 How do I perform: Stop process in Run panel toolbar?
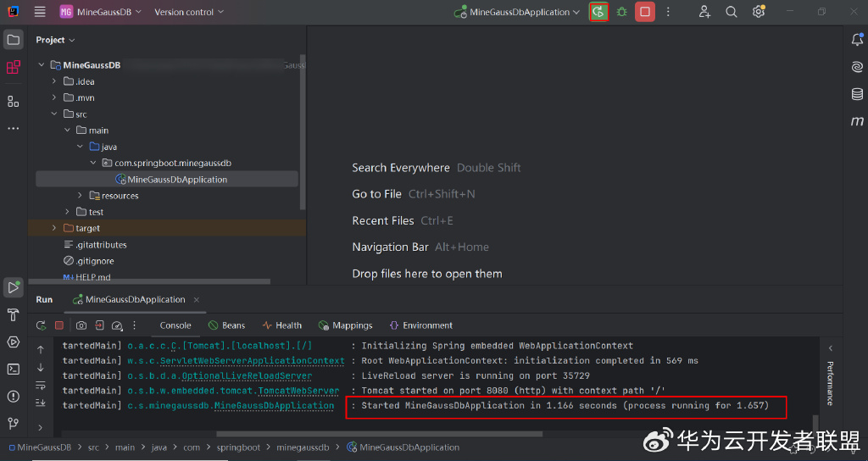(59, 325)
